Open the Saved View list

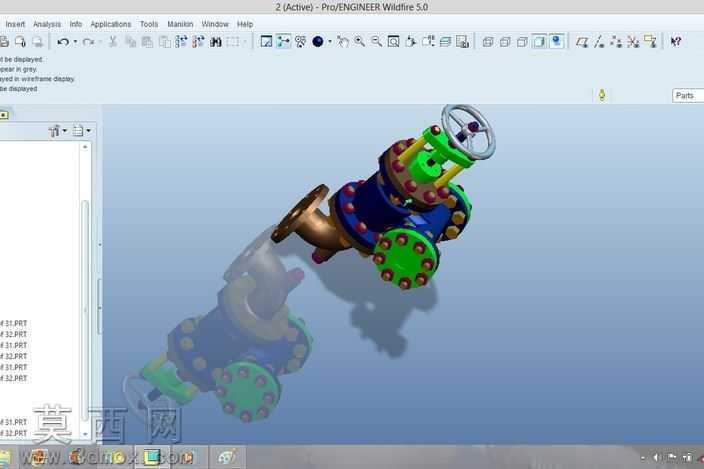(x=428, y=42)
